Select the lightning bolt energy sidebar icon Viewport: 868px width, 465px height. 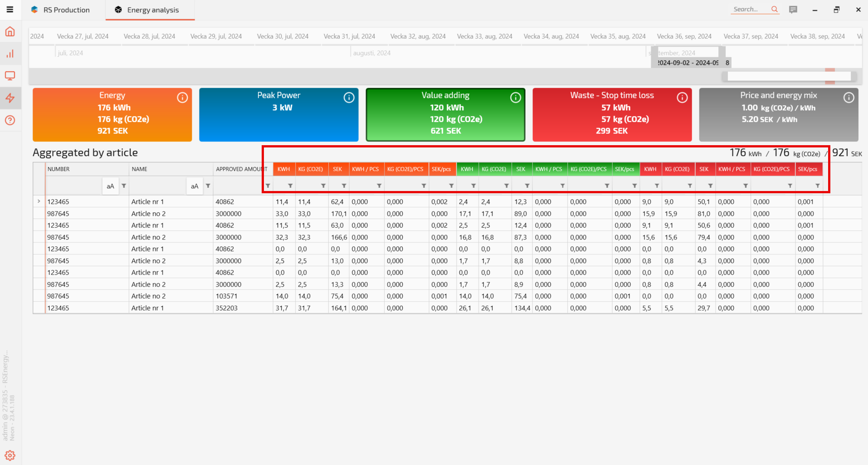[10, 98]
